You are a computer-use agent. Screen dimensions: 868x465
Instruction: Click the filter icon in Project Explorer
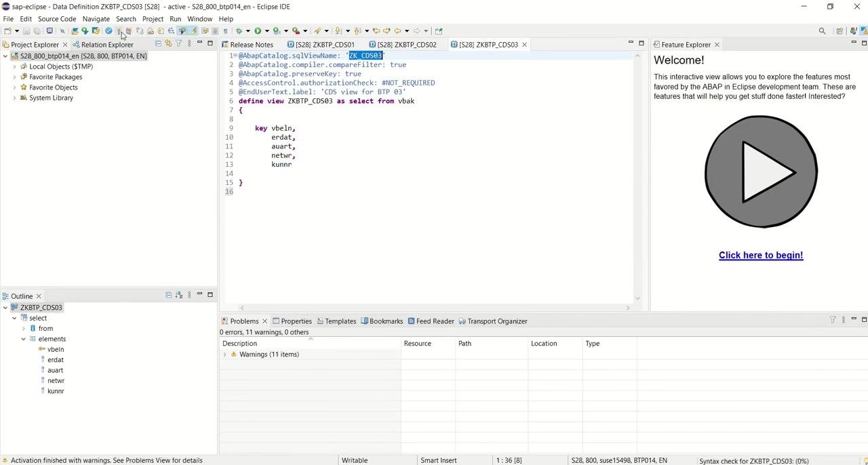point(178,43)
